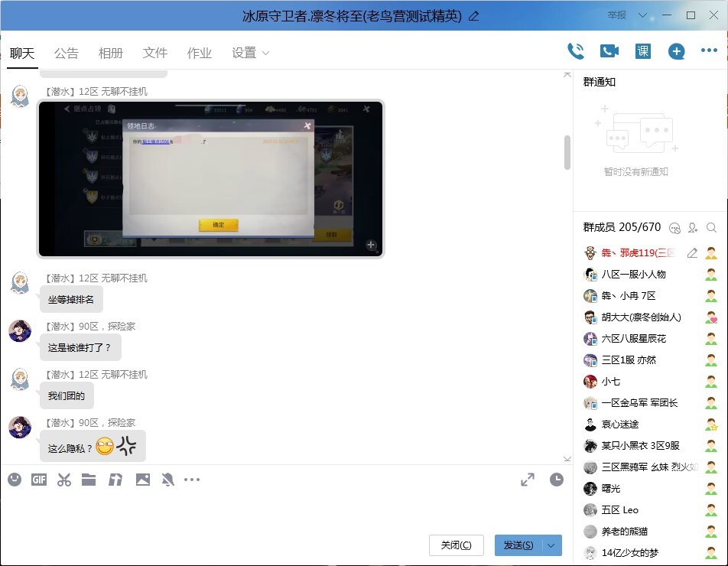
Task: Start a group video call
Action: point(609,51)
